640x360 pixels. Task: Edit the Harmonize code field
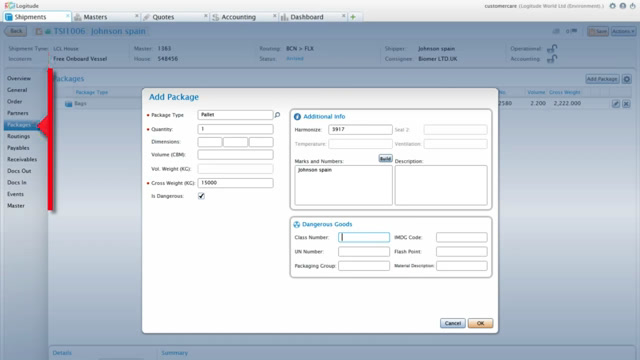(360, 129)
